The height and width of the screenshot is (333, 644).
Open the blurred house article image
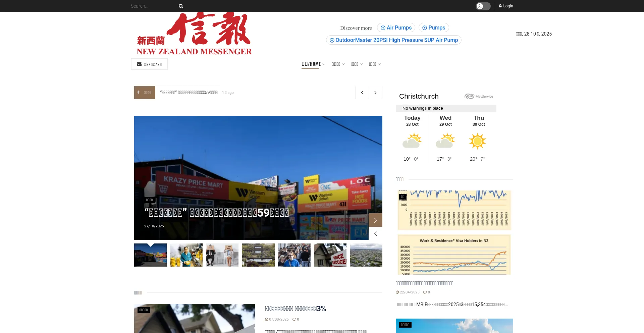point(195,319)
